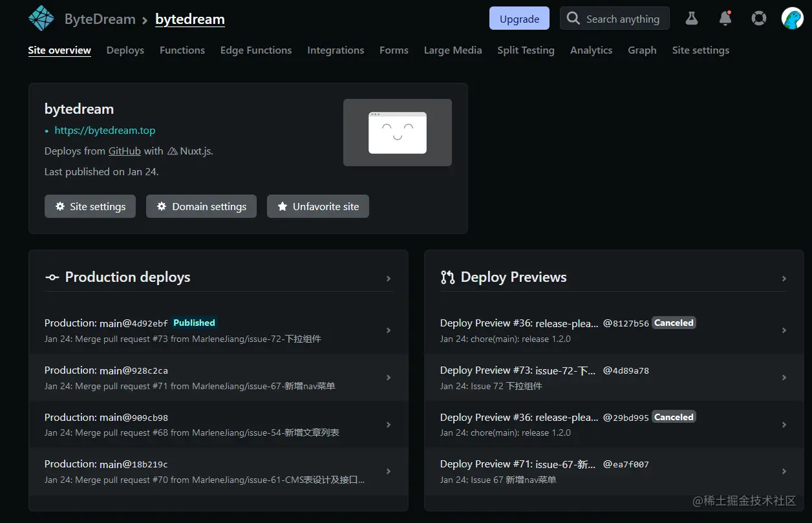Focus the Search anything field

(x=615, y=19)
